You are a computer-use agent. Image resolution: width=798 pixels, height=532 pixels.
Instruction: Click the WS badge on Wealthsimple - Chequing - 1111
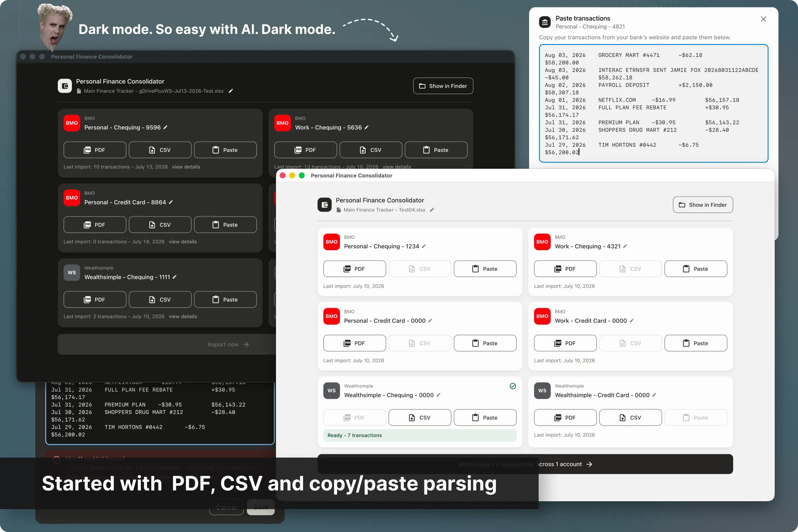72,273
